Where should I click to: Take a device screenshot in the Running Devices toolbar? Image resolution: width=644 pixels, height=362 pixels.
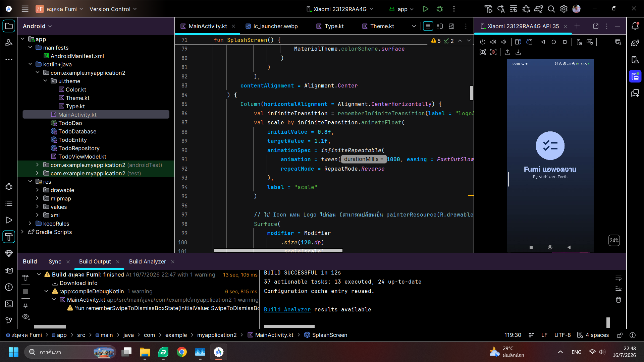(483, 52)
